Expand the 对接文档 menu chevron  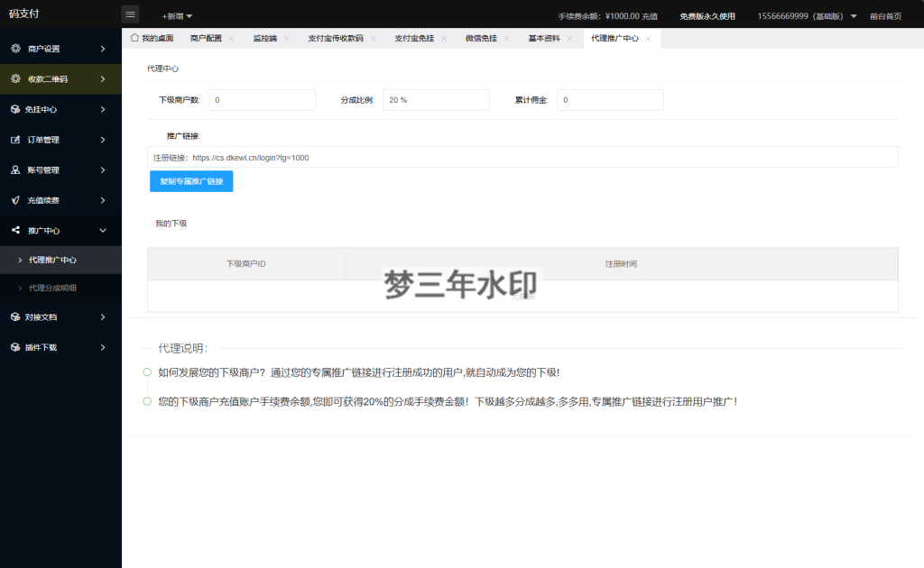click(103, 316)
